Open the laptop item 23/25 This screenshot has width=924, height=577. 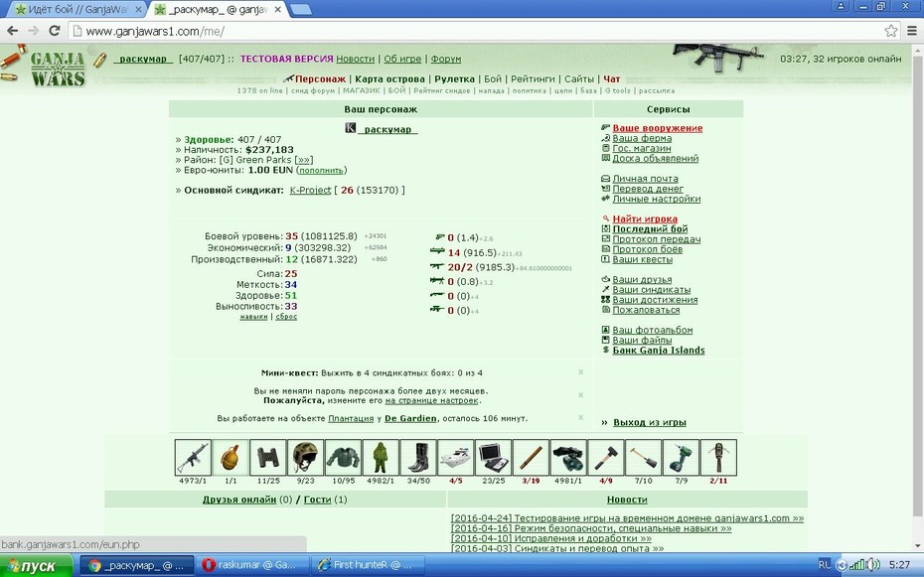coord(493,458)
